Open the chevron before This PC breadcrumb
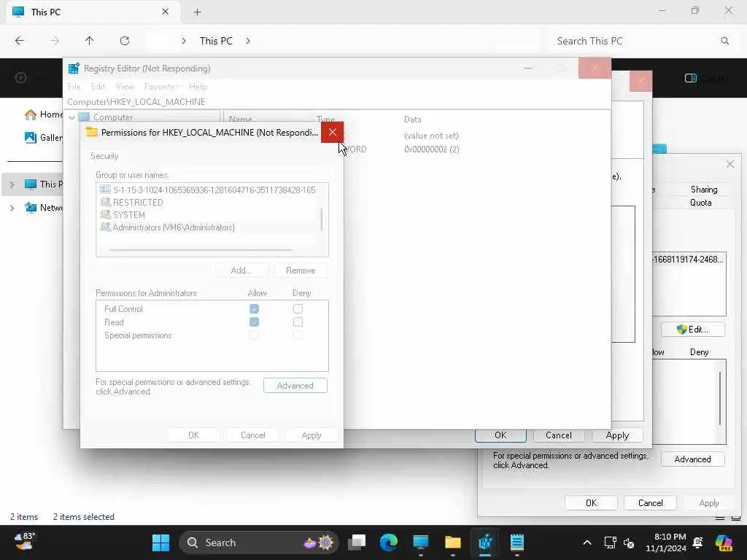This screenshot has height=560, width=747. coord(183,41)
